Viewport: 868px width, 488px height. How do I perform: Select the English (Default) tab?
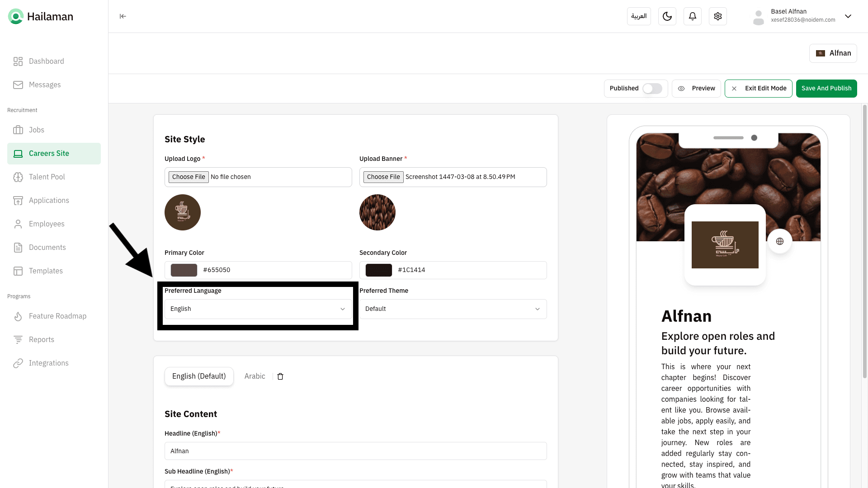pyautogui.click(x=199, y=376)
